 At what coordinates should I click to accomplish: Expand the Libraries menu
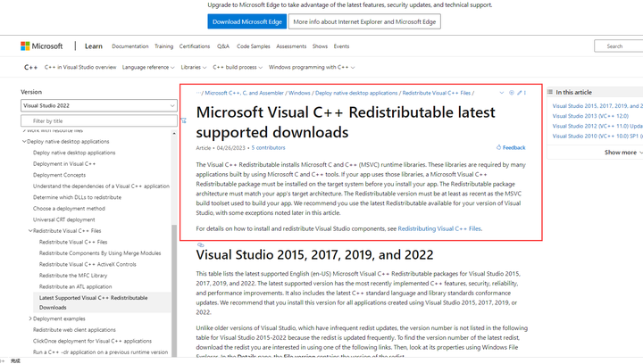click(194, 67)
